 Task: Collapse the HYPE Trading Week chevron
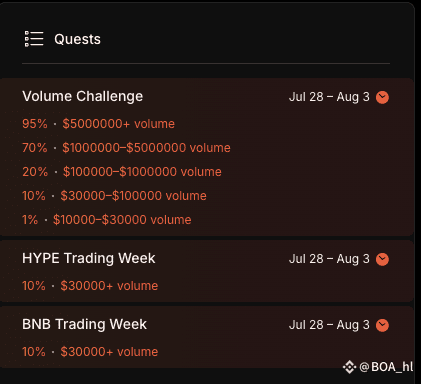pos(382,259)
